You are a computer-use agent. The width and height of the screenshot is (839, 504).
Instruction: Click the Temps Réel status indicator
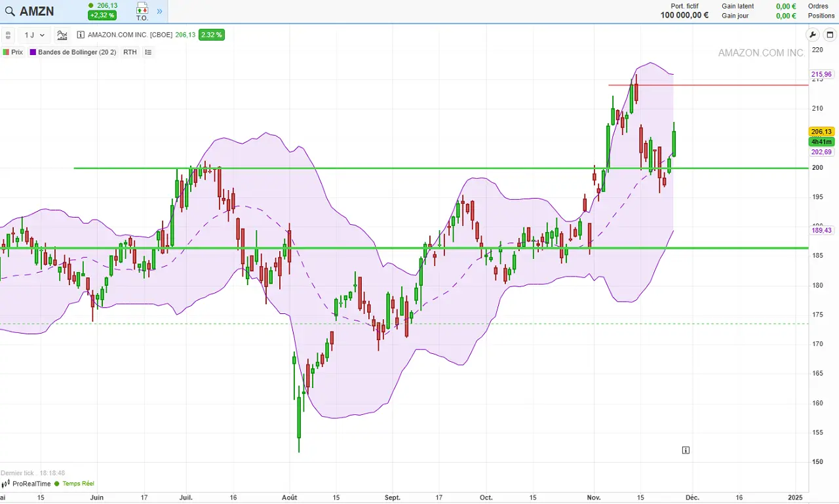pyautogui.click(x=74, y=484)
